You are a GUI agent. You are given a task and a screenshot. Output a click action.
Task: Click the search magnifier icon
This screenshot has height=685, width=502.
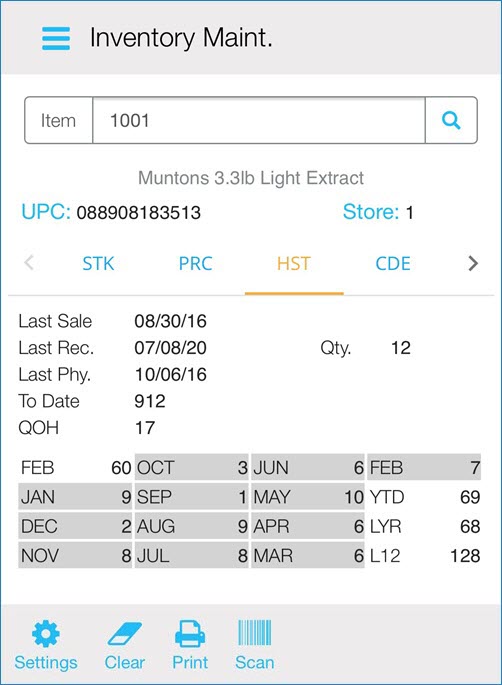451,120
